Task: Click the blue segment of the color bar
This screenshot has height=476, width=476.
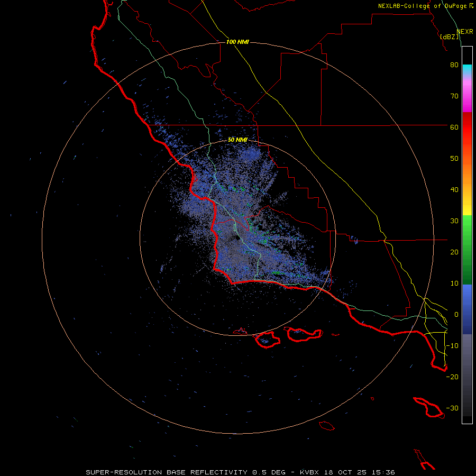Action: (467, 309)
